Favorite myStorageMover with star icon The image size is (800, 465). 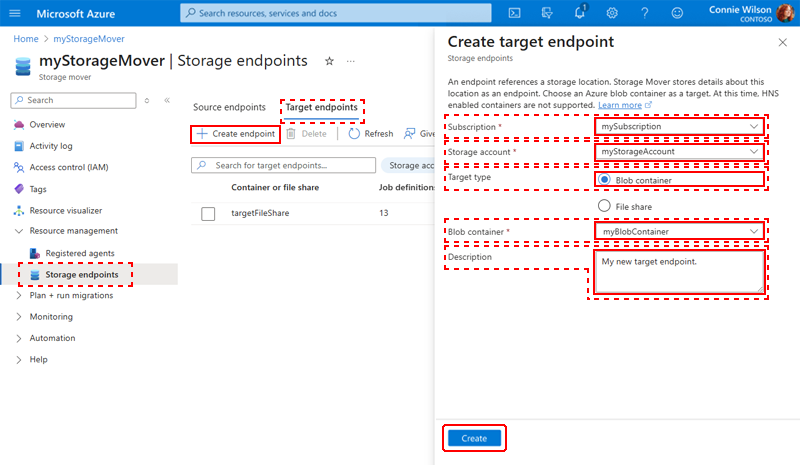pyautogui.click(x=329, y=61)
